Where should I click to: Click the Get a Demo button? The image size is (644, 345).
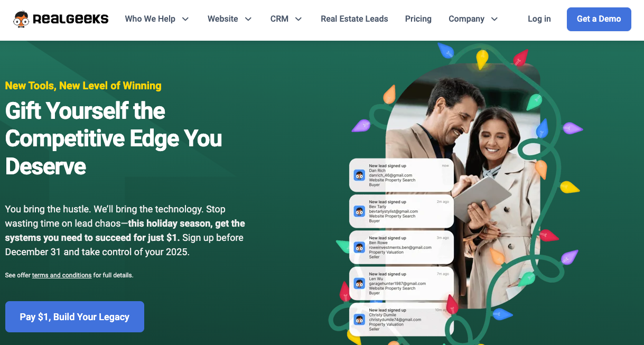599,19
